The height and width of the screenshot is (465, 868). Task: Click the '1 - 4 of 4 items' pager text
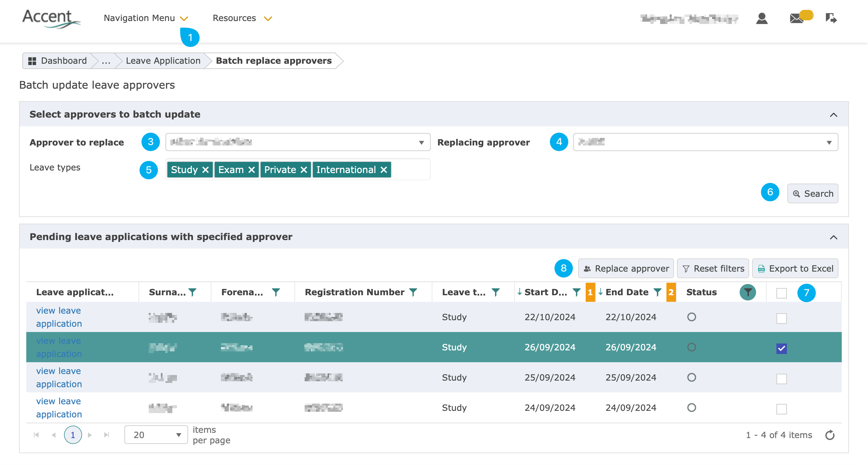point(779,435)
